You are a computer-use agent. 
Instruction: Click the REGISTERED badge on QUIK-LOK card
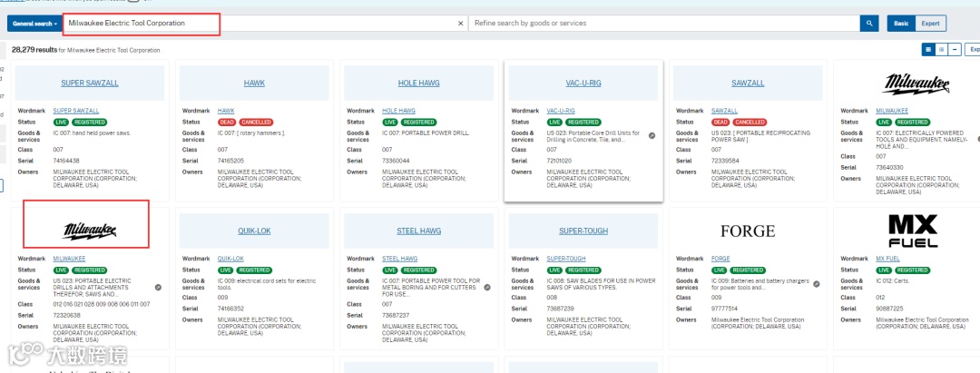coord(254,270)
